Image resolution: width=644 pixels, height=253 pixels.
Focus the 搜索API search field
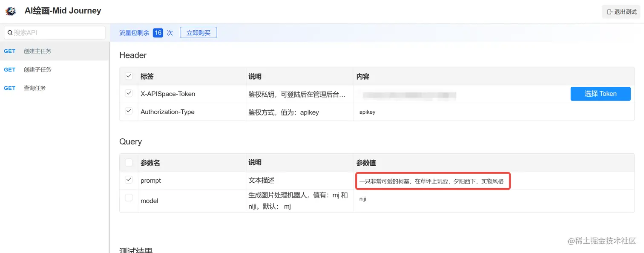(x=55, y=32)
